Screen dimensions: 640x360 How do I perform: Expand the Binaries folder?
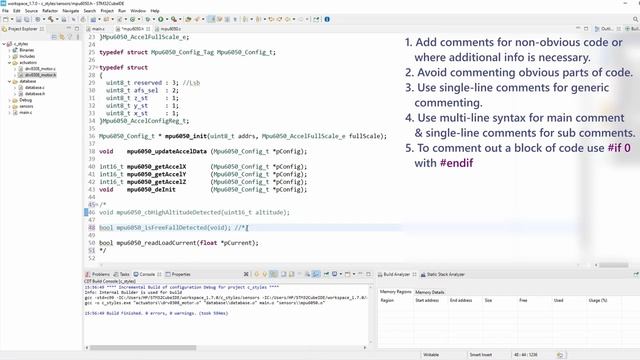pyautogui.click(x=10, y=50)
